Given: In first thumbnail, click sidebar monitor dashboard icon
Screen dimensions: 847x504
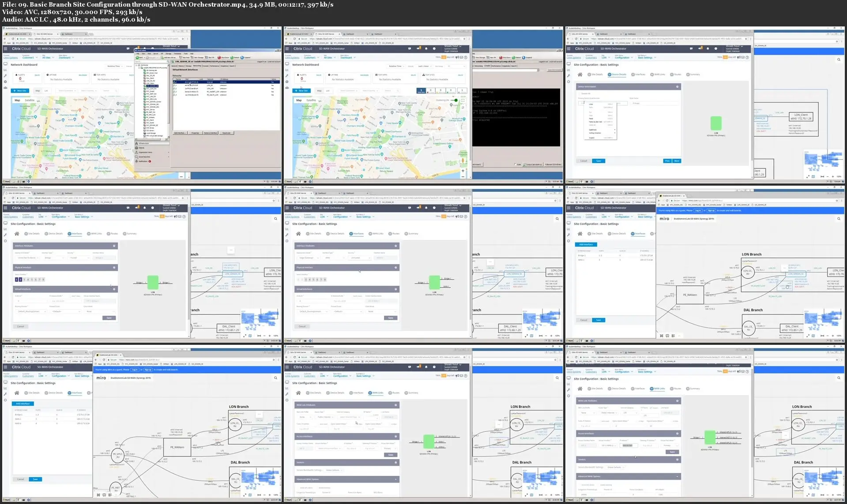Looking at the screenshot, I should click(x=5, y=64).
